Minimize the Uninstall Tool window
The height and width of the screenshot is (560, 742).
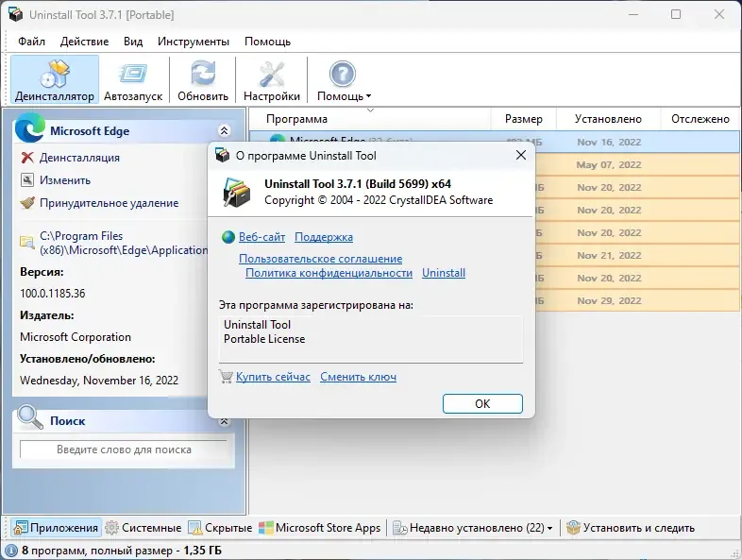(x=633, y=14)
